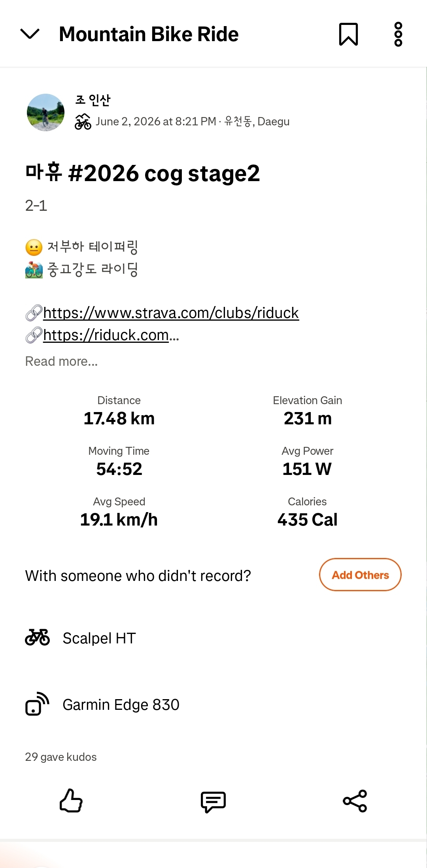Tap the recording device icon

(37, 704)
